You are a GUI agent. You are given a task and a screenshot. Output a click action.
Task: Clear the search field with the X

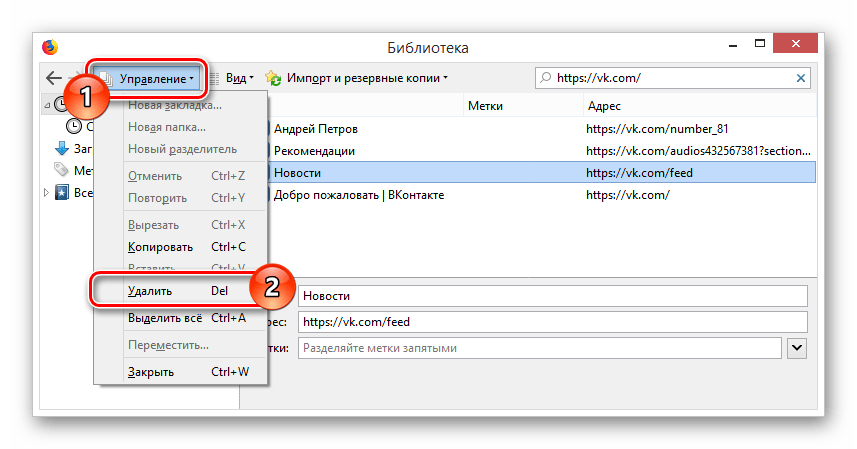[x=801, y=78]
